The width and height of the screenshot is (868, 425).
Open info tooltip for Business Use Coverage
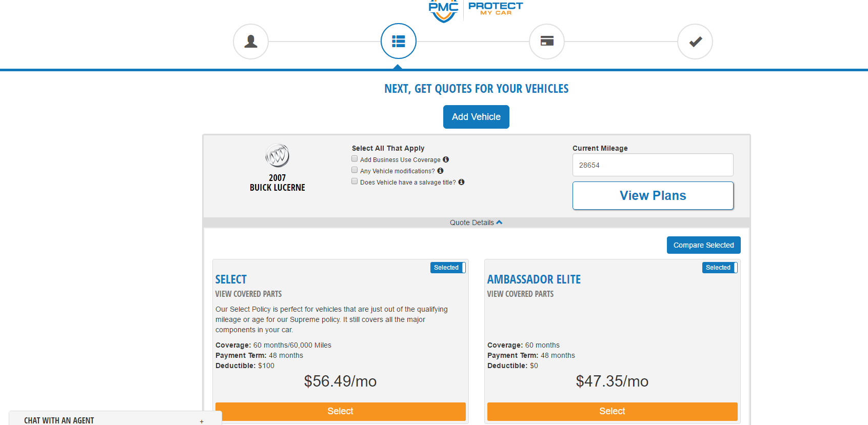coord(446,159)
